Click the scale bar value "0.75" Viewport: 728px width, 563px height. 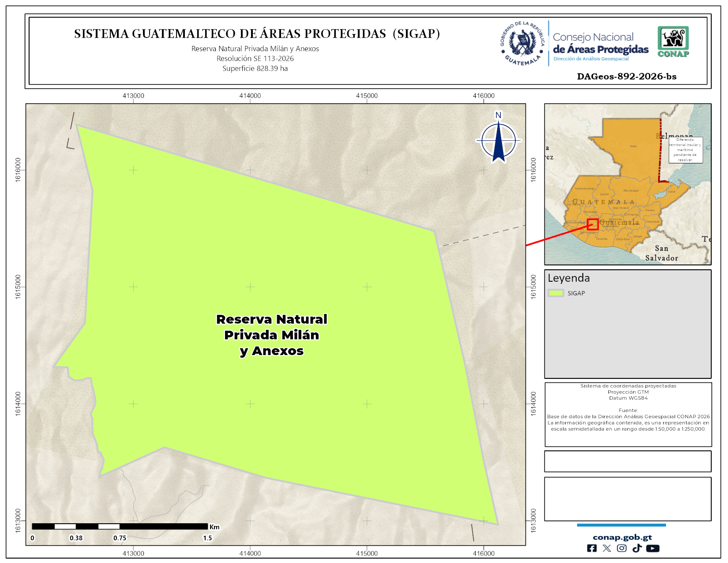pyautogui.click(x=120, y=538)
